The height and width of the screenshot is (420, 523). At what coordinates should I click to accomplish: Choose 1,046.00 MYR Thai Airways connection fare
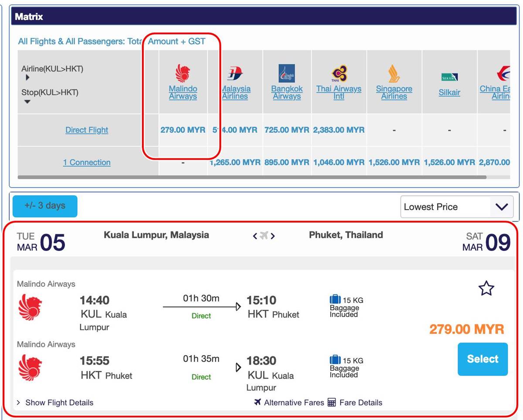(339, 162)
